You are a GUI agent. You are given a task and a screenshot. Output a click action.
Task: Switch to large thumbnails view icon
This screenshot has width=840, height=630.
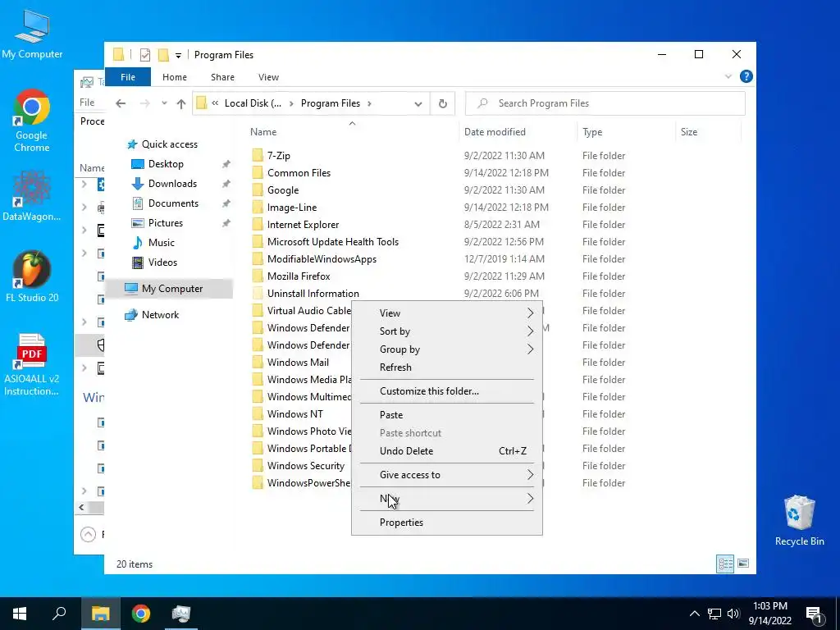click(x=743, y=564)
